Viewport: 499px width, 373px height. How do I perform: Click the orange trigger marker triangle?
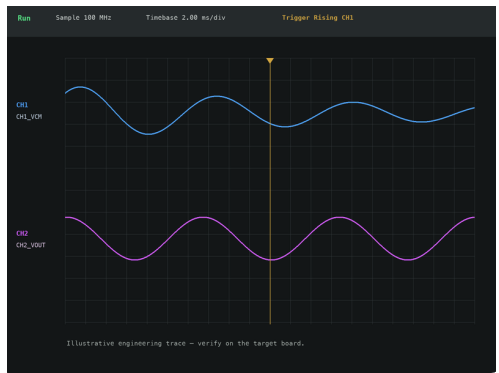(x=270, y=61)
